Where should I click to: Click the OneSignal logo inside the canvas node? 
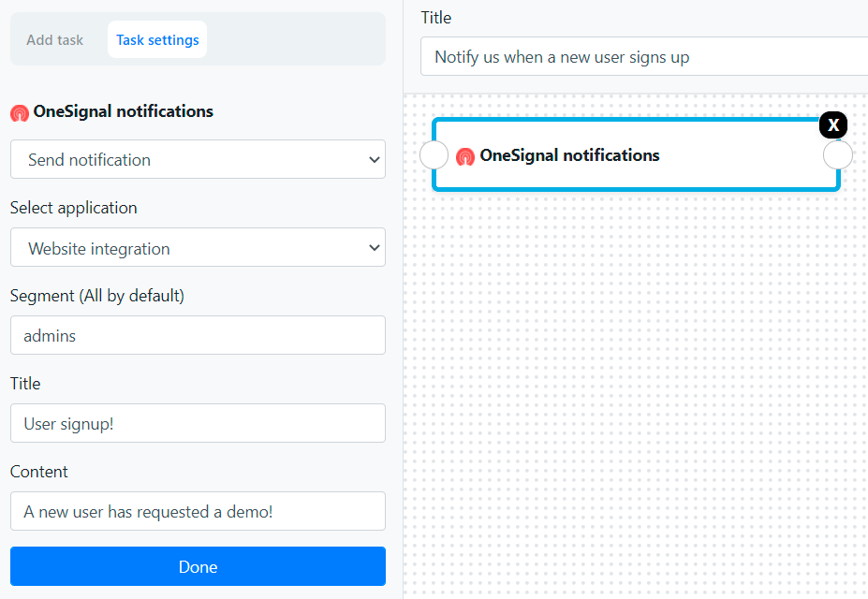click(x=465, y=157)
